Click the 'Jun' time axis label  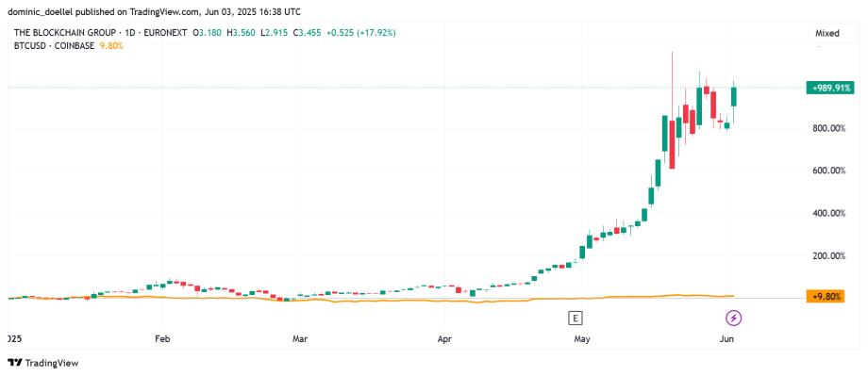coord(726,338)
